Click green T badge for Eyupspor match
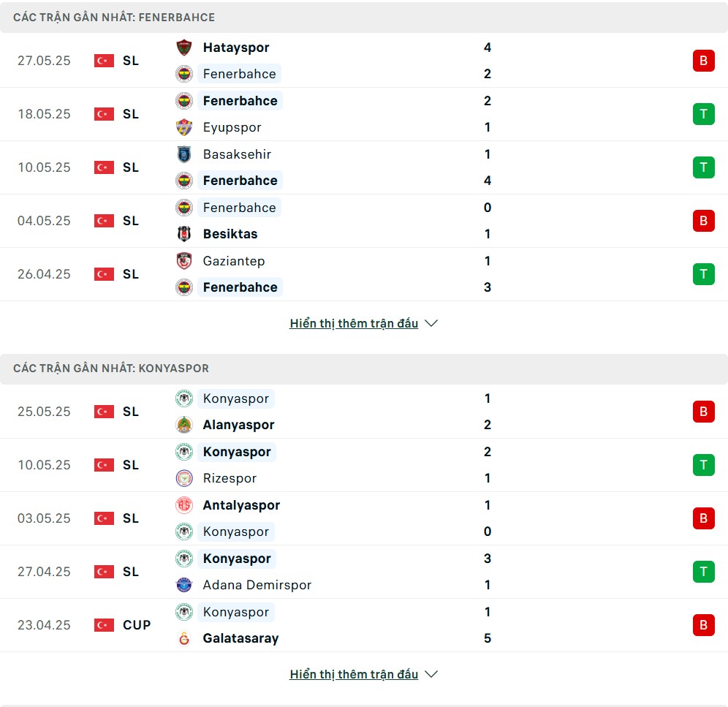The image size is (728, 707). click(703, 114)
